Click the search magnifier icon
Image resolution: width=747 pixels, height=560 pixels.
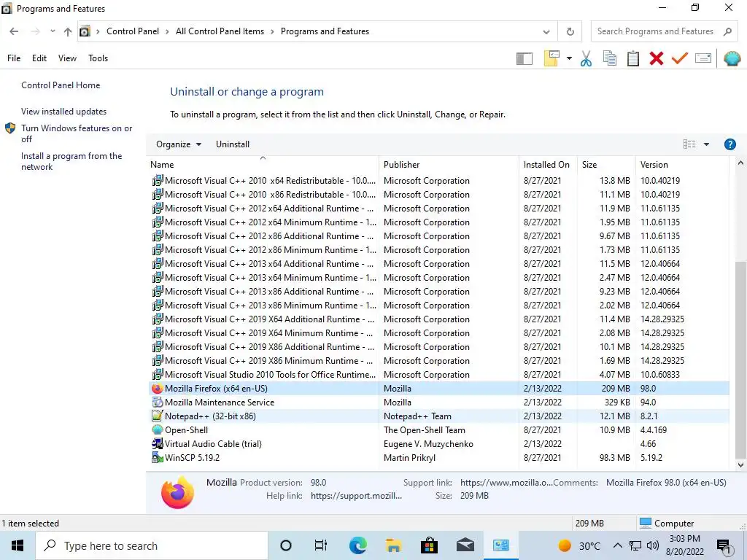[727, 31]
